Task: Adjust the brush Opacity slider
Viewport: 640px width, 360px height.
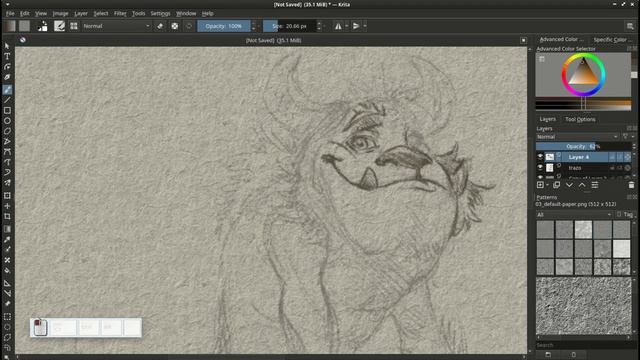Action: 224,26
